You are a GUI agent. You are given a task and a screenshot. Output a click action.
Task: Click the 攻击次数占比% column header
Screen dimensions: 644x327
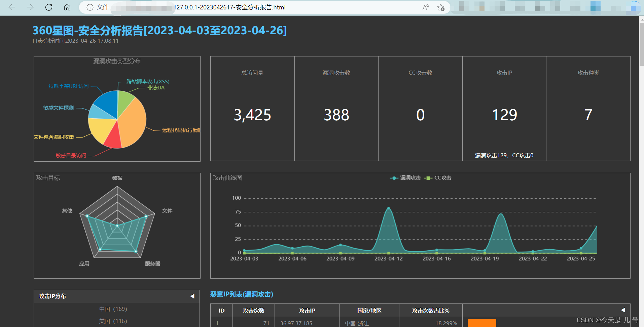[431, 311]
